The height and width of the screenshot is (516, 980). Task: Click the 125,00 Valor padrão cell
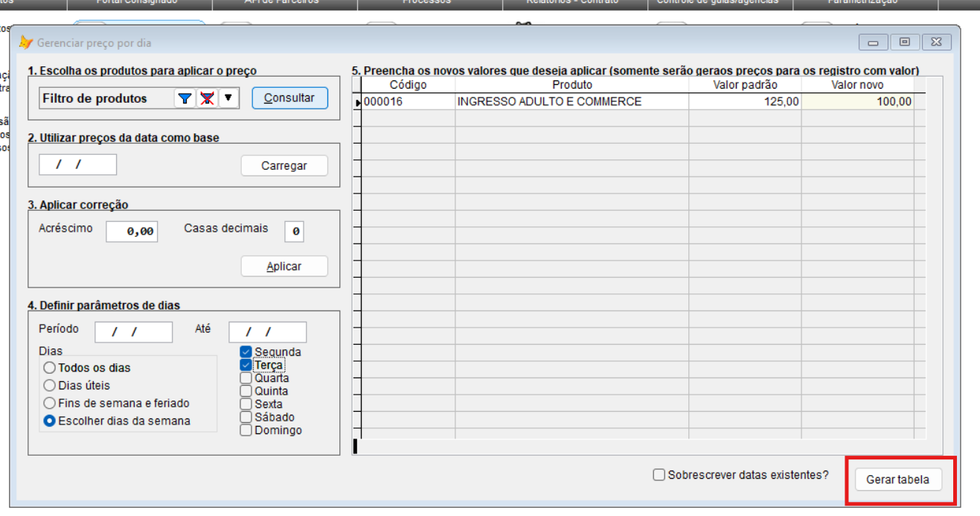tap(745, 102)
